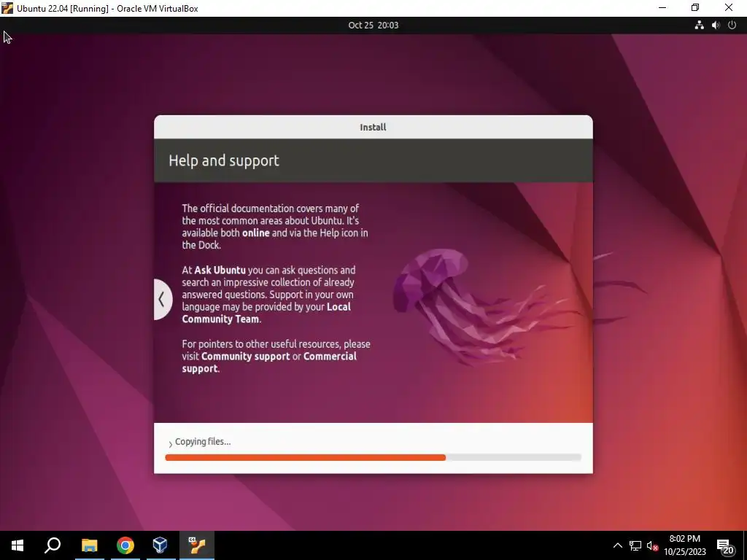Open the Windows Start menu
This screenshot has width=747, height=560.
click(18, 545)
